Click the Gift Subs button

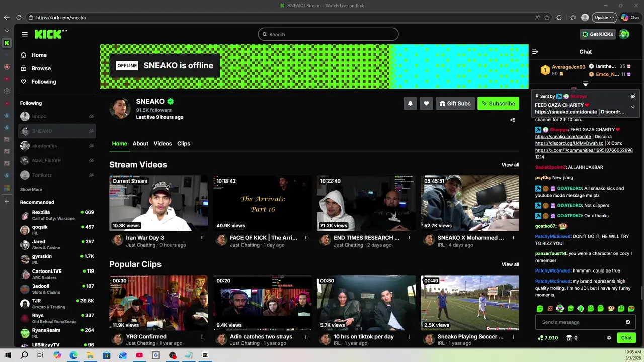[455, 103]
